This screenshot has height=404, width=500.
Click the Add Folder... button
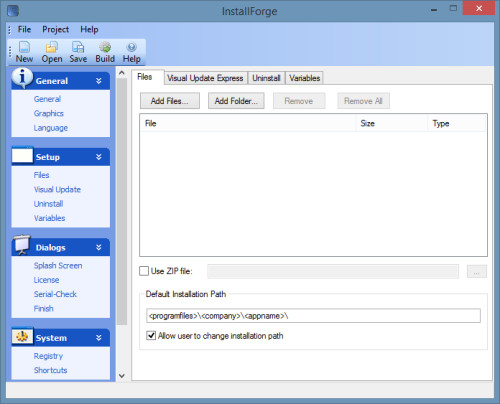(x=236, y=101)
